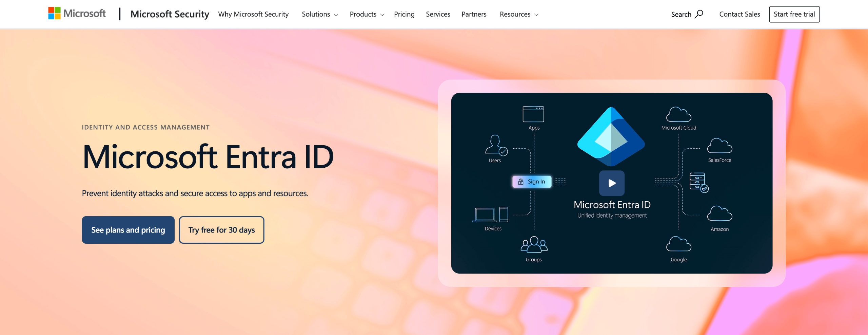This screenshot has width=868, height=335.
Task: Open Contact Sales
Action: [739, 14]
